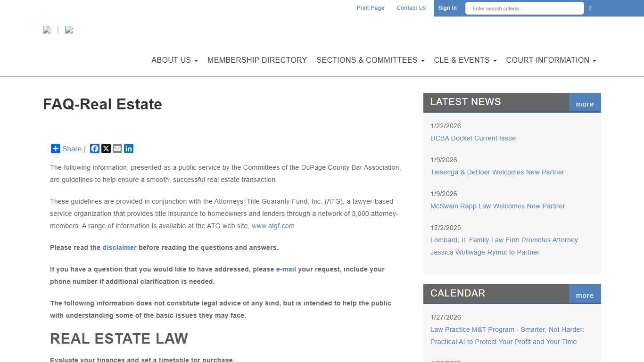Viewport: 644px width, 362px height.
Task: Share the article on X
Action: pyautogui.click(x=106, y=148)
